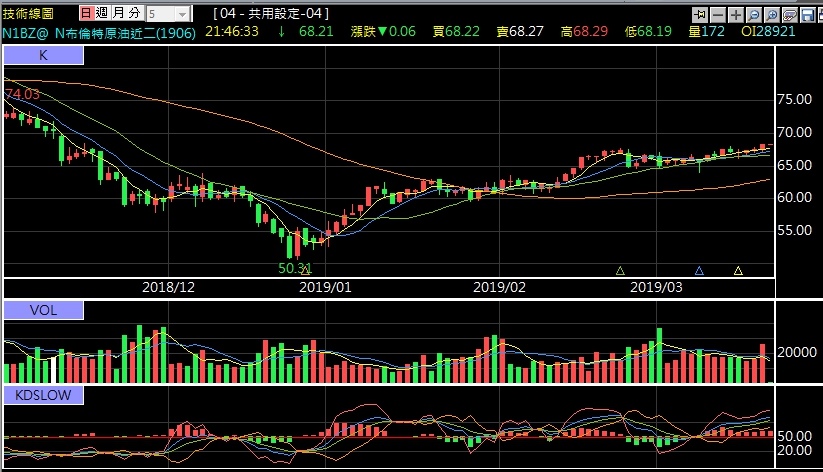
Task: Click the 2019/01 date axis label
Action: pos(325,287)
